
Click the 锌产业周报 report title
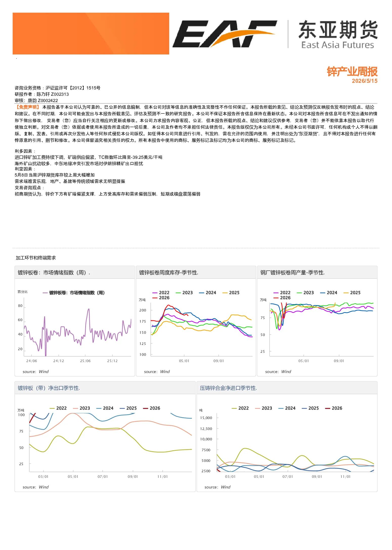(x=352, y=72)
